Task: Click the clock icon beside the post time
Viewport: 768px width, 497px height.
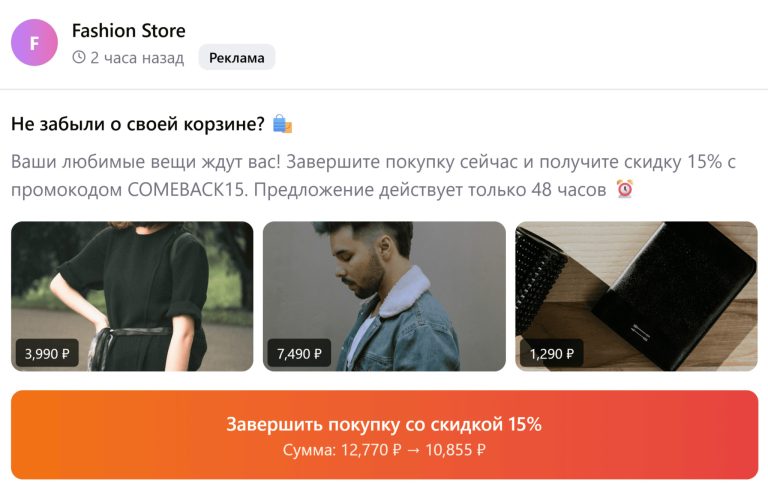Action: 79,57
